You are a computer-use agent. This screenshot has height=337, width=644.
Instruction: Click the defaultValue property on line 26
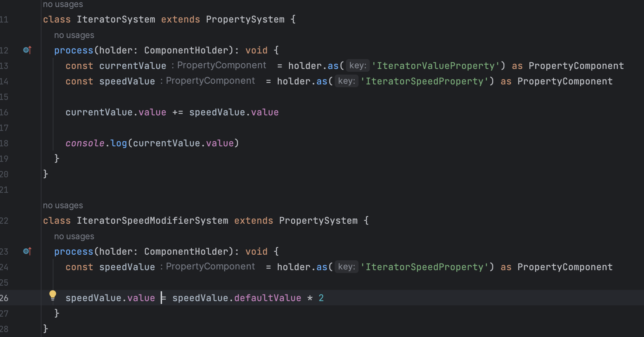pos(268,298)
